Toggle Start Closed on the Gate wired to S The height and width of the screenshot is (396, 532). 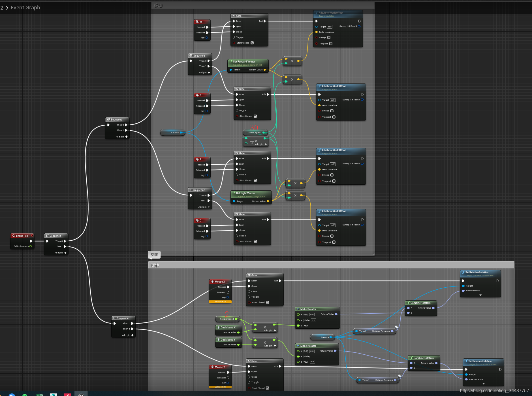255,116
